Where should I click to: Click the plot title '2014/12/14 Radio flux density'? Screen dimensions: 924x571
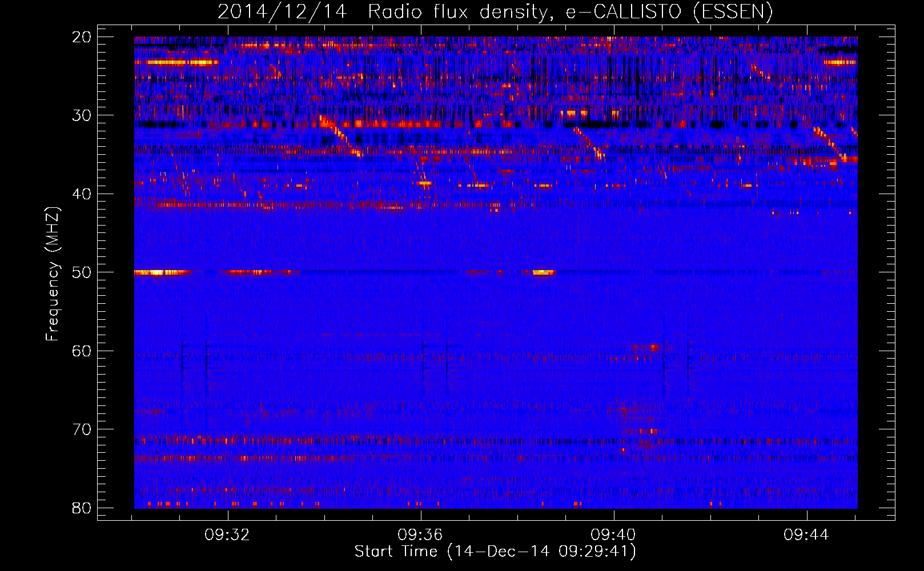pos(495,12)
